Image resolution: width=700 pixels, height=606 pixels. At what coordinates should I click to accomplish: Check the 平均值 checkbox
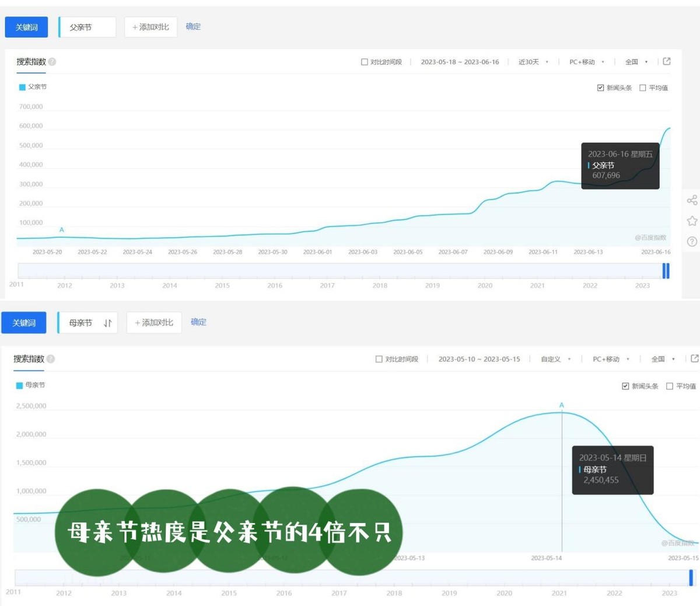tap(643, 88)
